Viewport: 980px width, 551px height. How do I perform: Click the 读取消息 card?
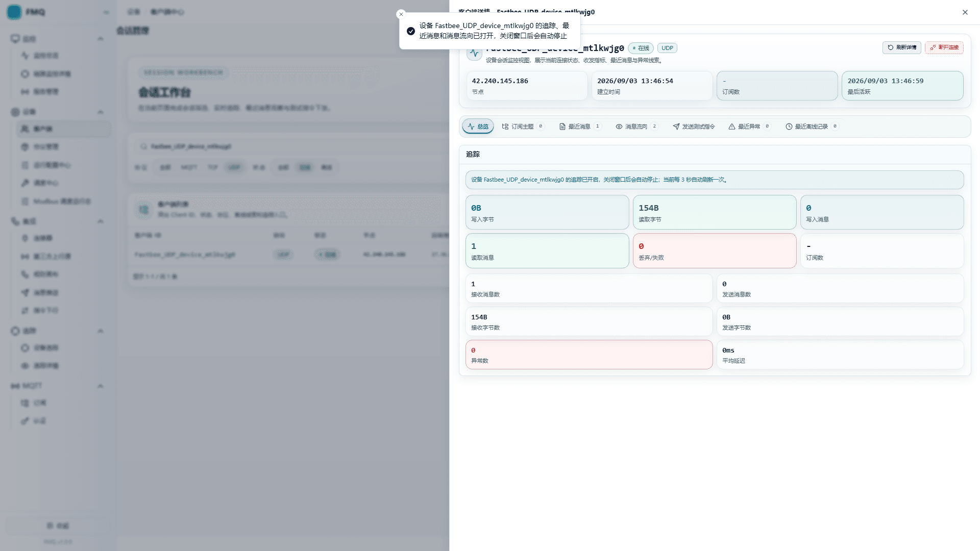click(x=547, y=251)
